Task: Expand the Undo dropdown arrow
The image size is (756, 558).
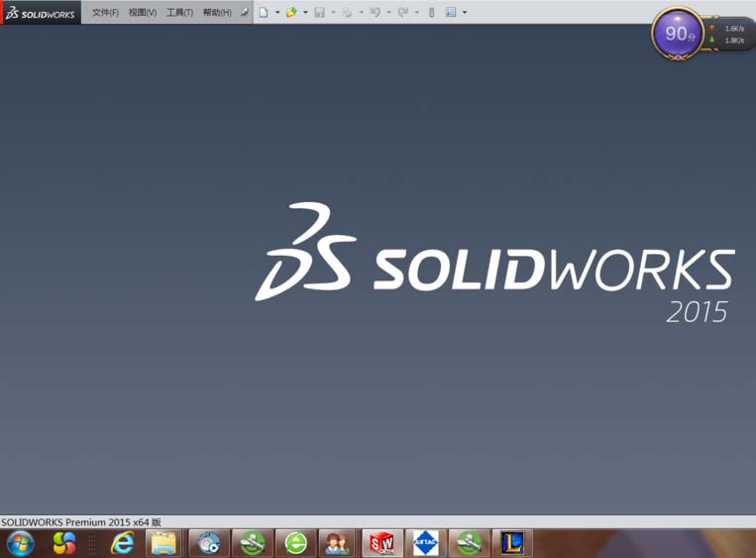Action: pos(389,13)
